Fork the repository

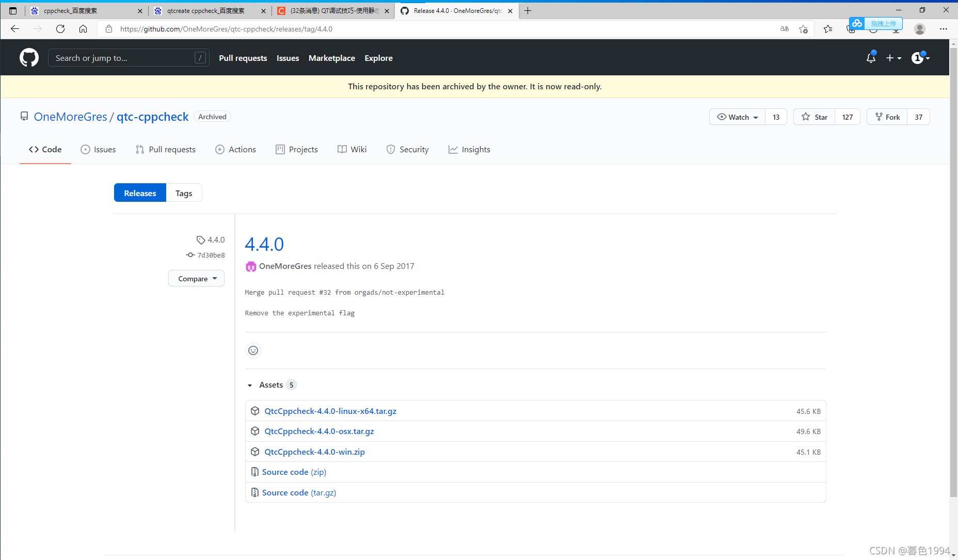(x=887, y=117)
